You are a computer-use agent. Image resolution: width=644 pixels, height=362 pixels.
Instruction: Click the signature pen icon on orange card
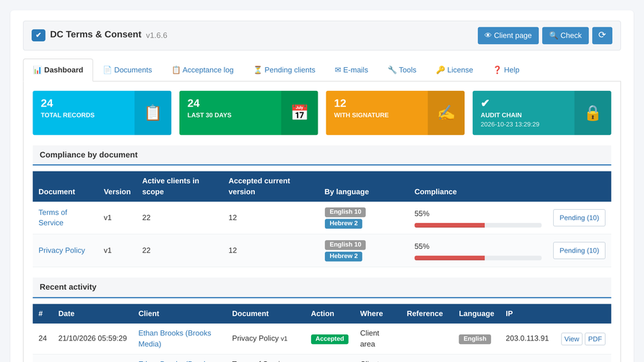(x=446, y=113)
